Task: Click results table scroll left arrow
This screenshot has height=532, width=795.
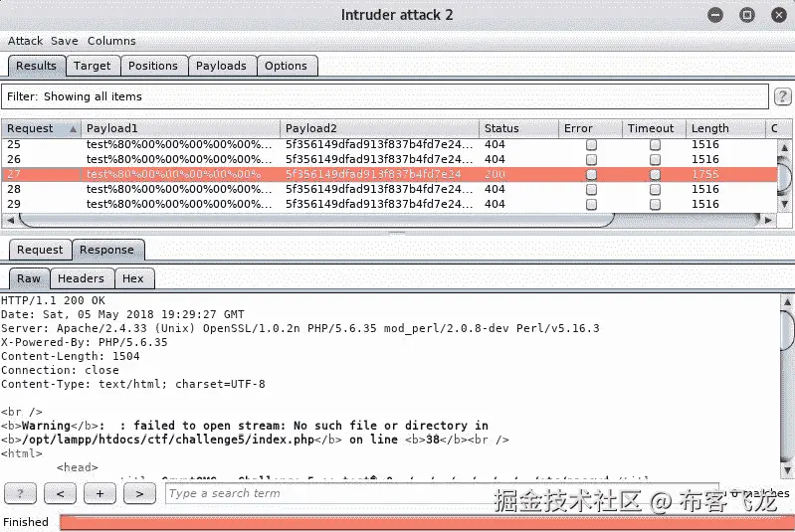Action: [10, 220]
